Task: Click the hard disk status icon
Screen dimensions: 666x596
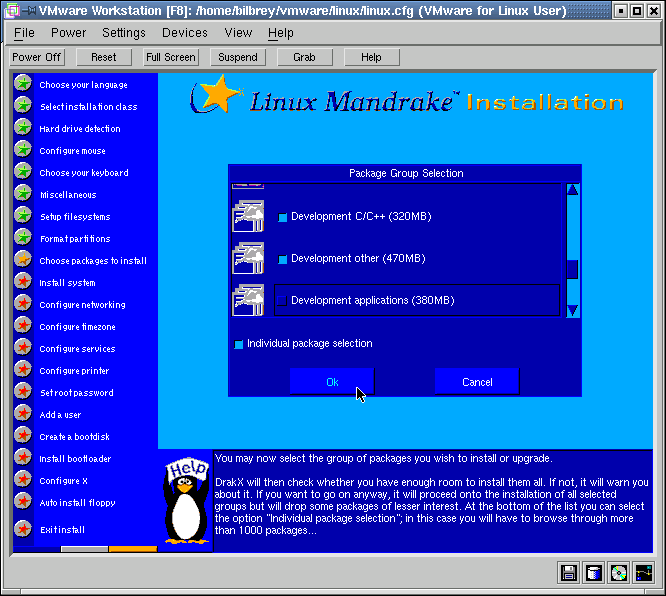Action: 594,573
